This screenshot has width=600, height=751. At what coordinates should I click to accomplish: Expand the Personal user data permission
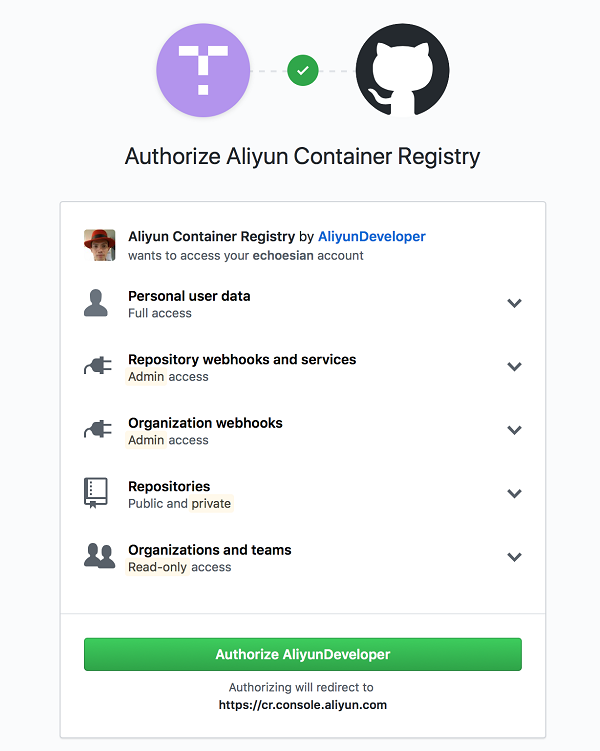point(514,303)
